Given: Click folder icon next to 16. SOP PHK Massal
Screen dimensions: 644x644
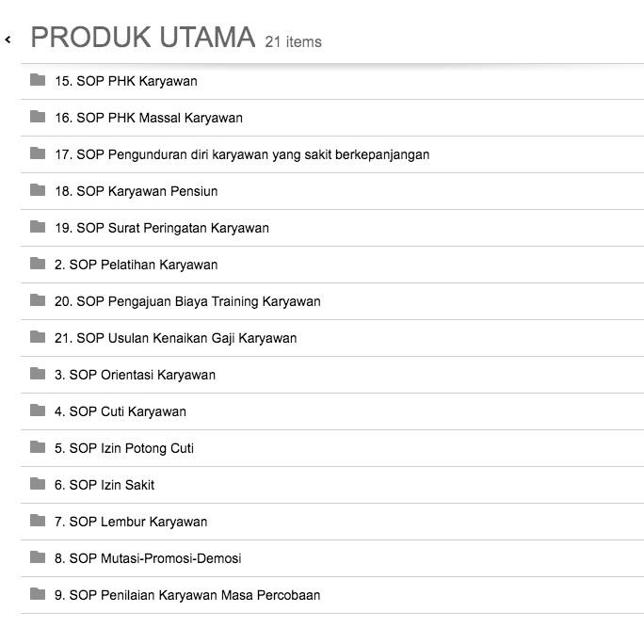Looking at the screenshot, I should pyautogui.click(x=38, y=117).
